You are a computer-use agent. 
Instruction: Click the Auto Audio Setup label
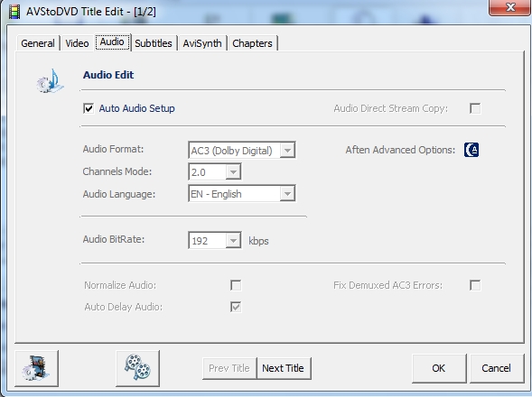pos(137,108)
